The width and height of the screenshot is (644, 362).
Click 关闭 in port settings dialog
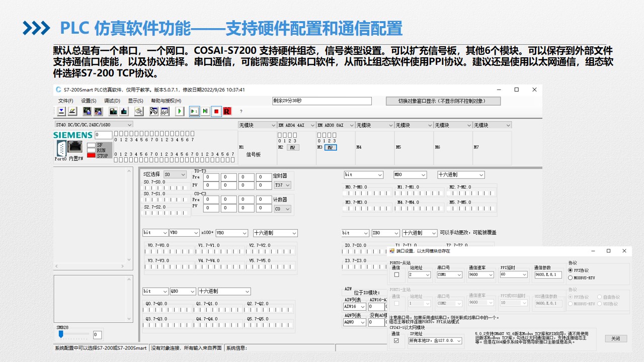pyautogui.click(x=616, y=338)
